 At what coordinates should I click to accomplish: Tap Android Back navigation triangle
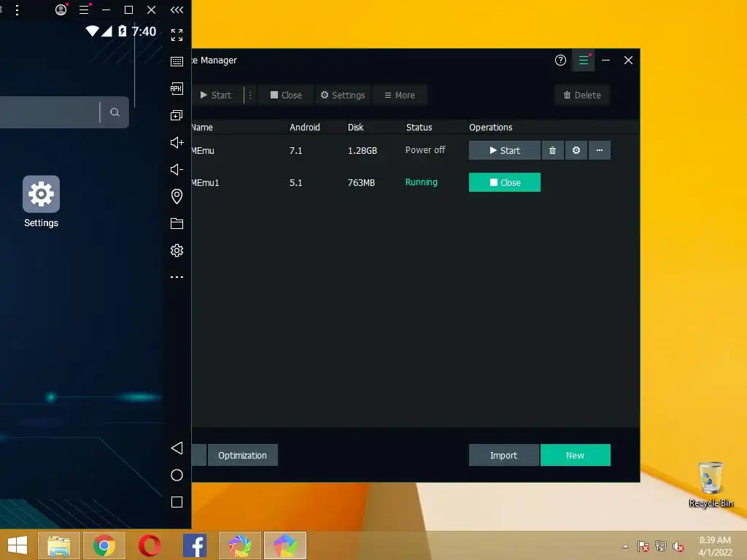tap(177, 448)
